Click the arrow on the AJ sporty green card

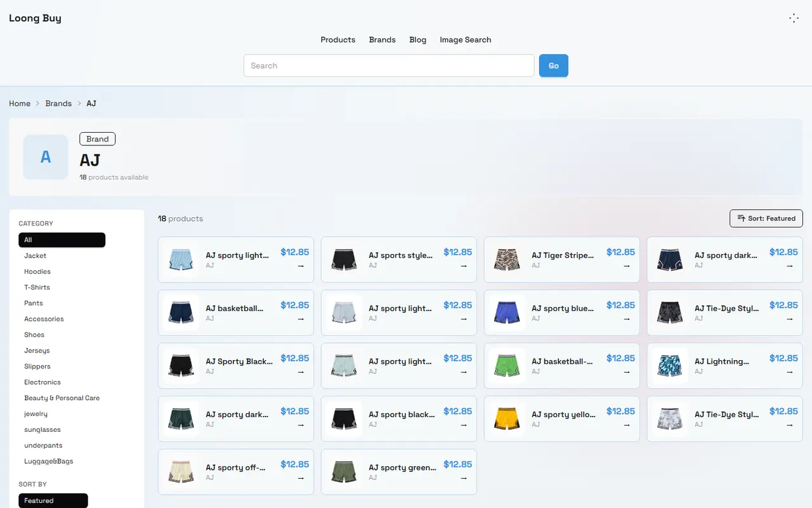(x=464, y=478)
